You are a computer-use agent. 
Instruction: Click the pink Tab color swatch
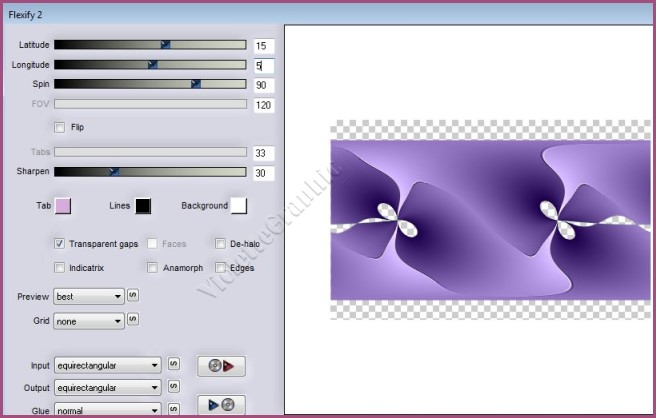coord(62,206)
